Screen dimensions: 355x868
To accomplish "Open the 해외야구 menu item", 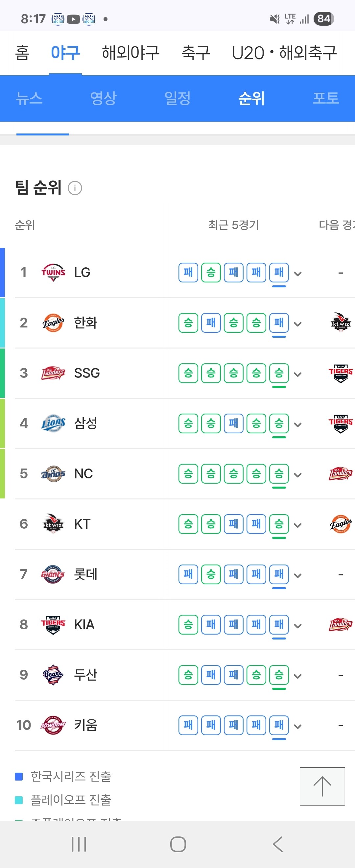I will click(x=130, y=53).
